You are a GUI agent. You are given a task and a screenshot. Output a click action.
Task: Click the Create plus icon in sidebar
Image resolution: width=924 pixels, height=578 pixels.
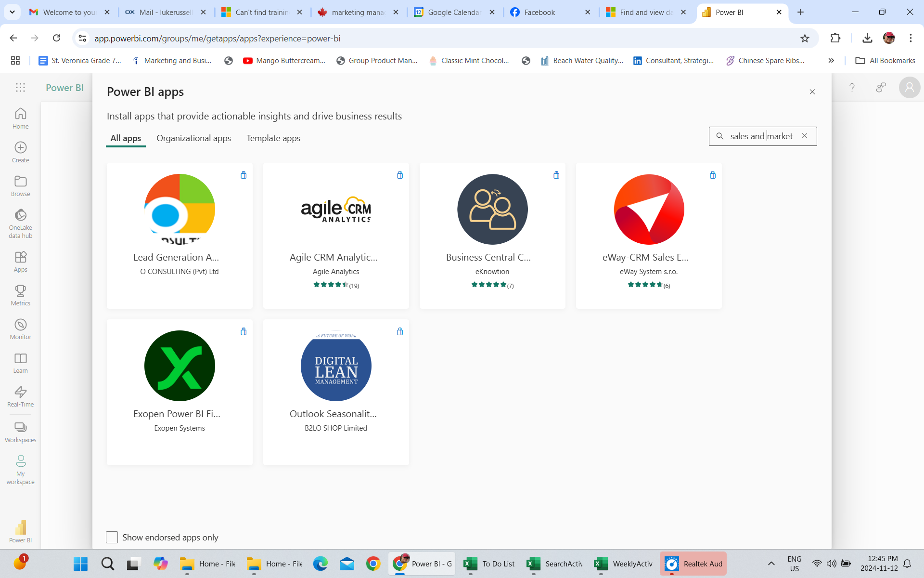pyautogui.click(x=20, y=147)
